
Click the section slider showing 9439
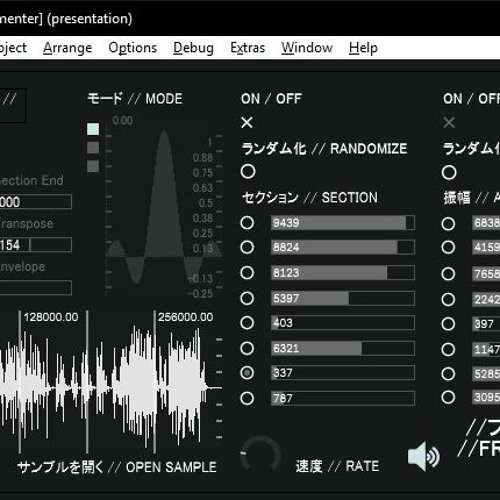[343, 223]
